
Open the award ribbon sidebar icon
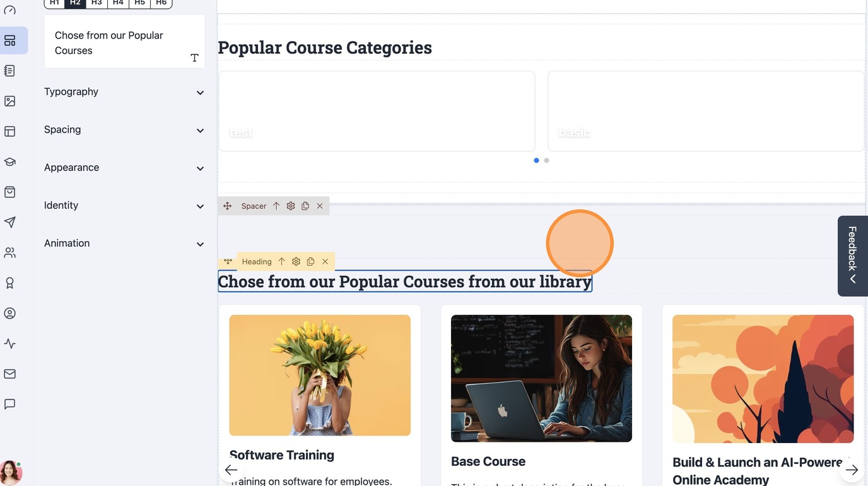point(9,283)
